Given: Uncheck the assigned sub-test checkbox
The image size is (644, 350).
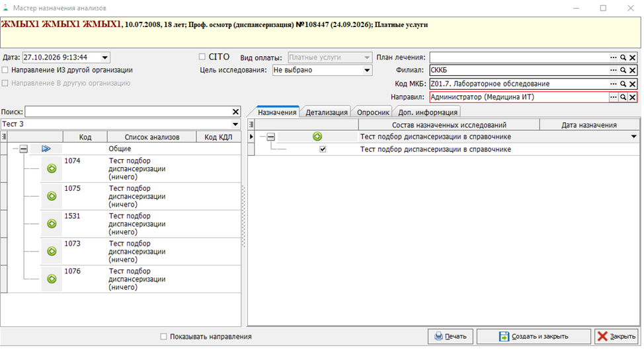Looking at the screenshot, I should click(323, 149).
